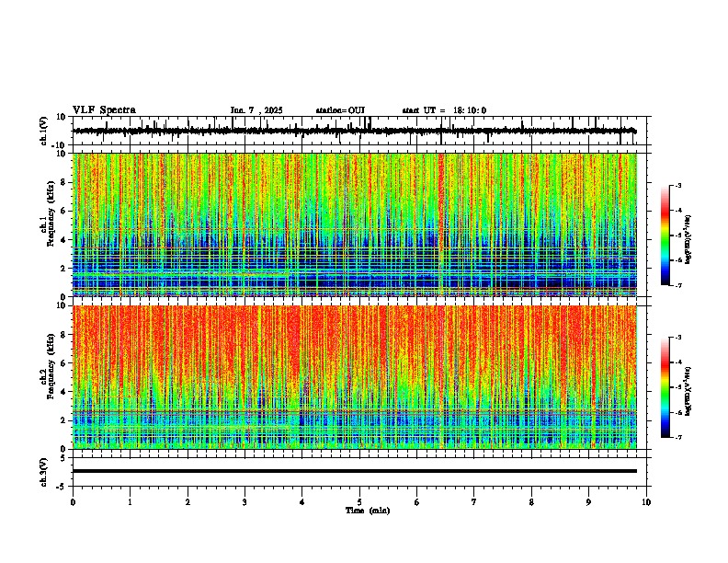The width and height of the screenshot is (728, 563).
Task: Click the time axis tick label "9"
Action: (x=588, y=502)
